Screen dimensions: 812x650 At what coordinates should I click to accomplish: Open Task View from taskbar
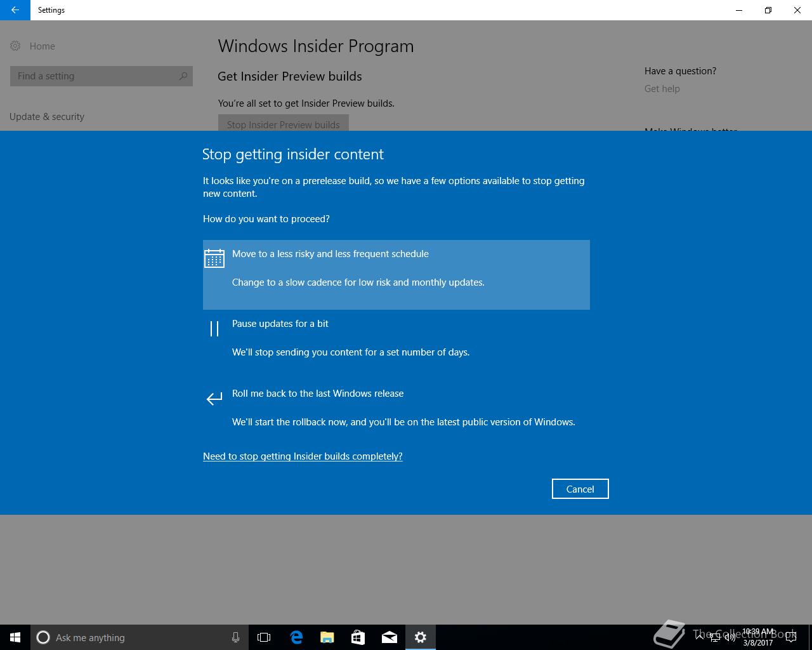264,637
